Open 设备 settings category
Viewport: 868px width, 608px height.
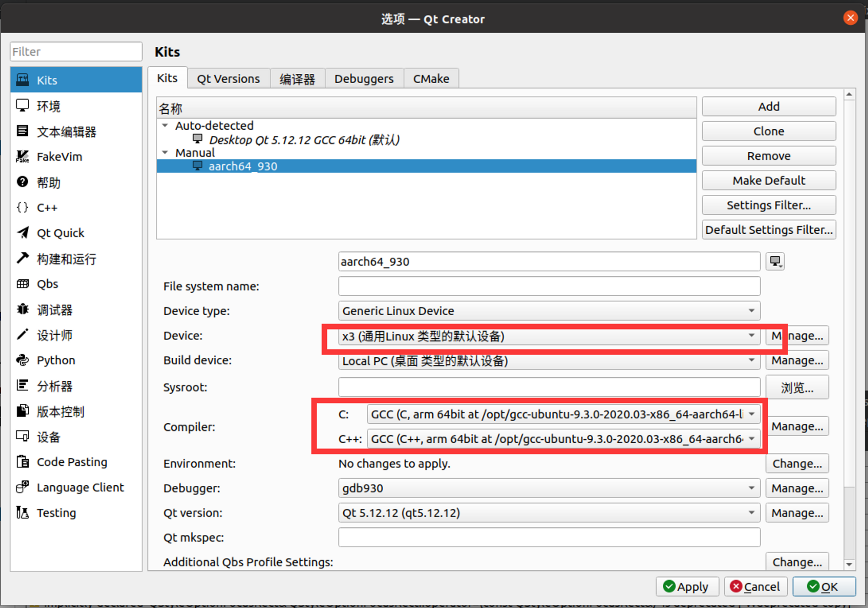pos(76,437)
